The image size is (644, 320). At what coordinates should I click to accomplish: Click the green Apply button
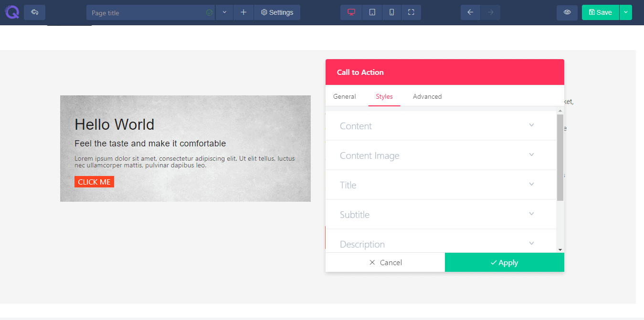[x=504, y=262]
